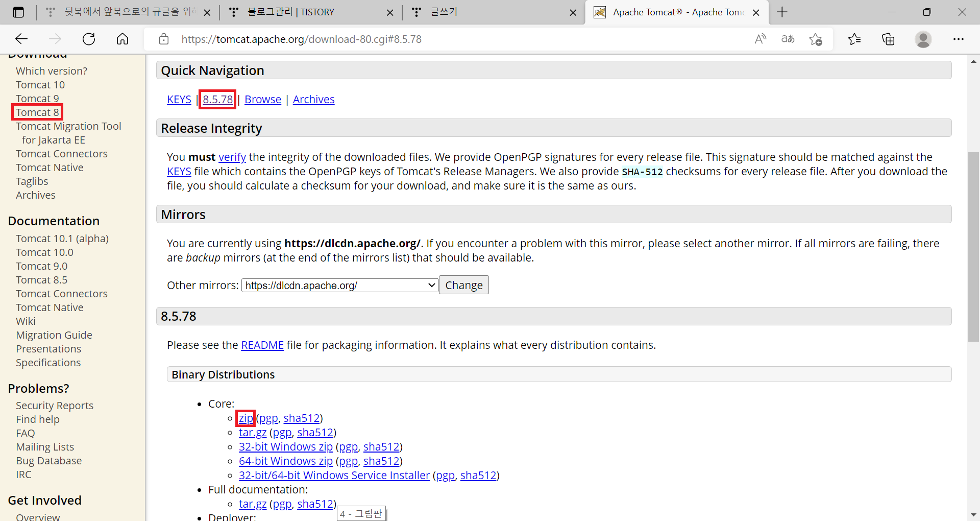This screenshot has height=521, width=980.
Task: Open Tomcat 9 download page
Action: click(37, 98)
